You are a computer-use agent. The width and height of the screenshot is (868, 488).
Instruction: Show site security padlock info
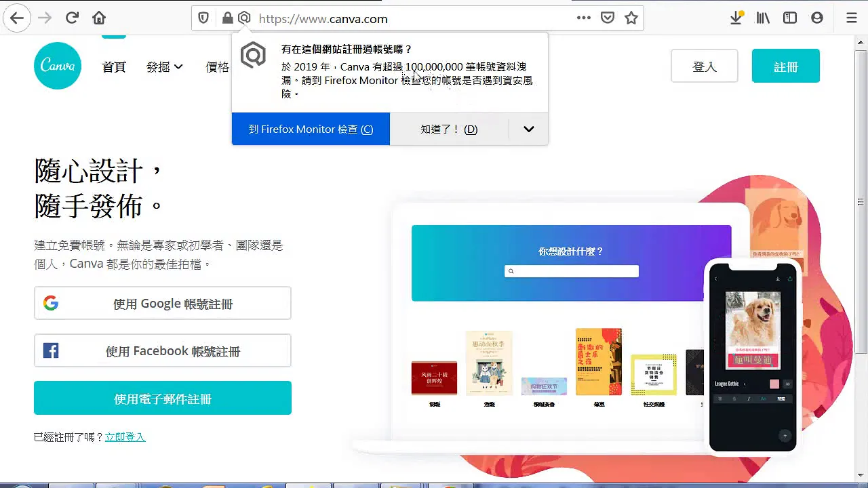227,18
